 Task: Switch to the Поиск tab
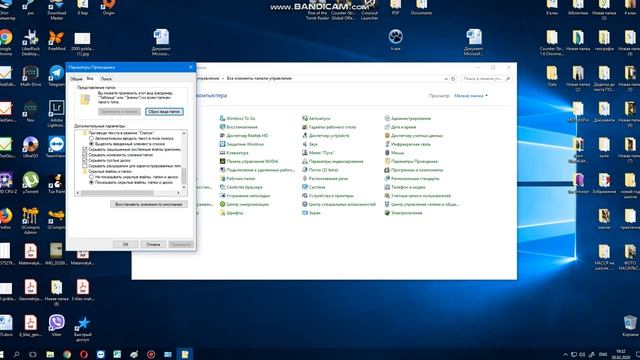click(x=106, y=79)
